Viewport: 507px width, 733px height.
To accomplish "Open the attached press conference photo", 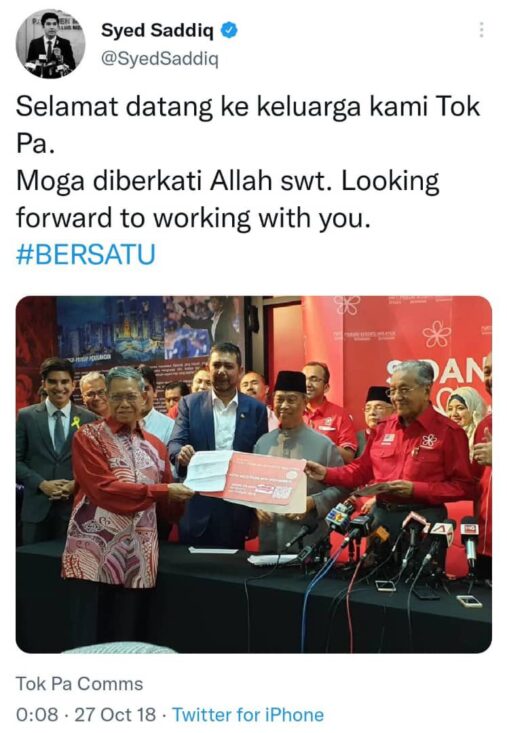I will tap(254, 474).
